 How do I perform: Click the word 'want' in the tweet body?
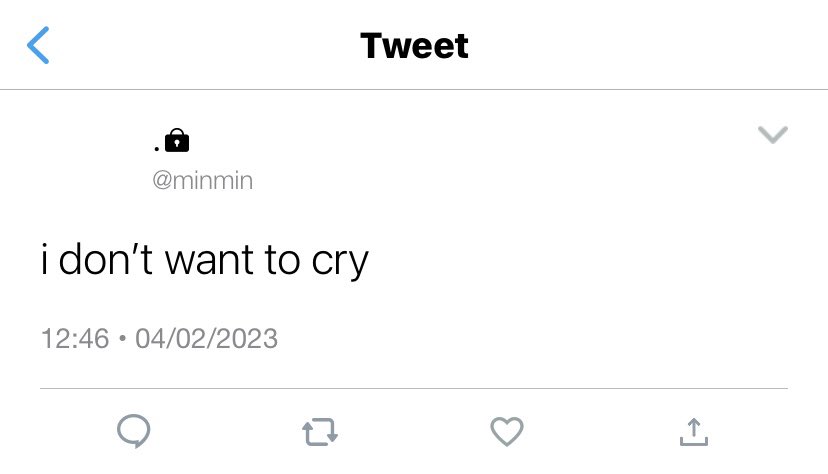coord(209,260)
